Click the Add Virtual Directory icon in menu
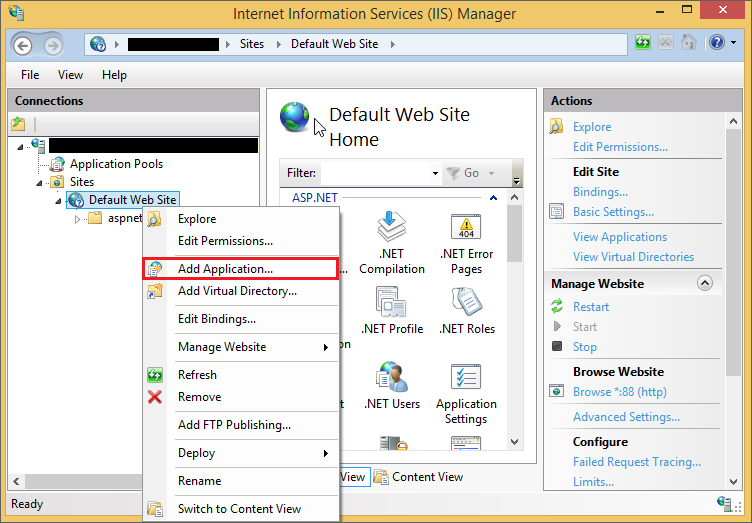Viewport: 752px width, 523px height. [154, 291]
